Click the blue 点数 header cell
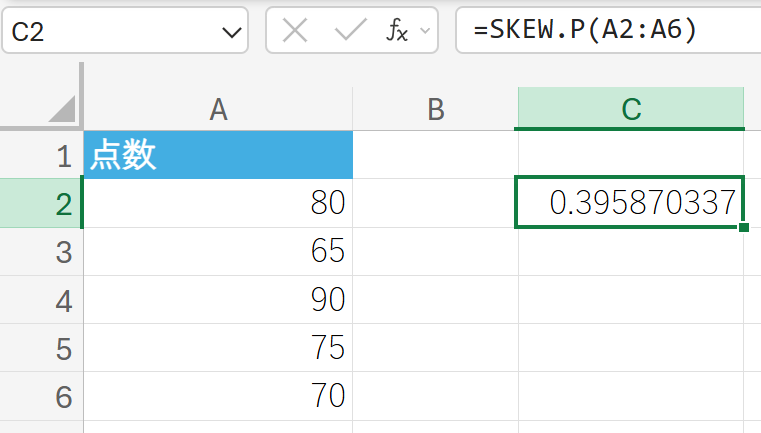This screenshot has height=433, width=761. (x=218, y=156)
